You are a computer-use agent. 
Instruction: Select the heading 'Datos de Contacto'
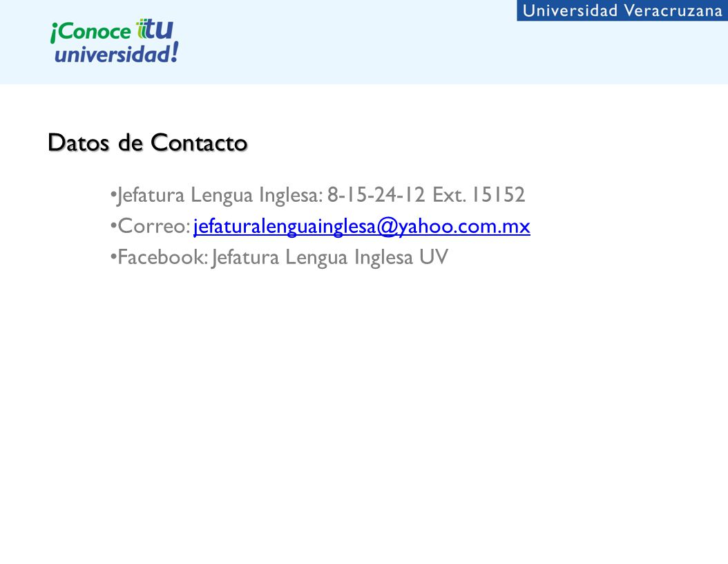148,142
